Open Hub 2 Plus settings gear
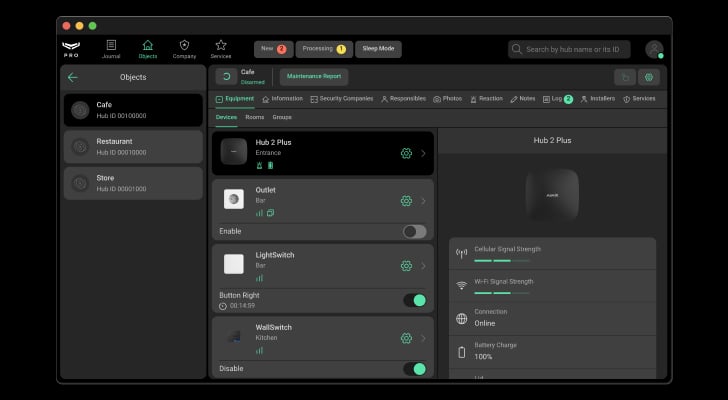This screenshot has width=728, height=400. (x=406, y=153)
